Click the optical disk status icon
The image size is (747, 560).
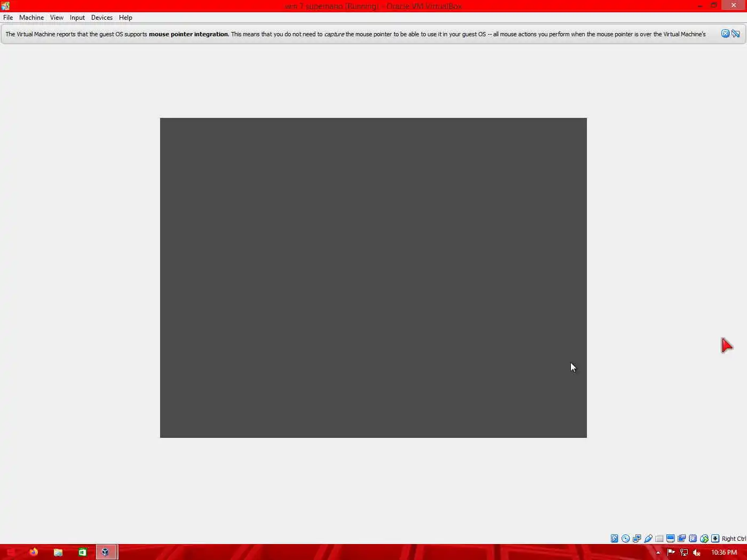tap(625, 539)
